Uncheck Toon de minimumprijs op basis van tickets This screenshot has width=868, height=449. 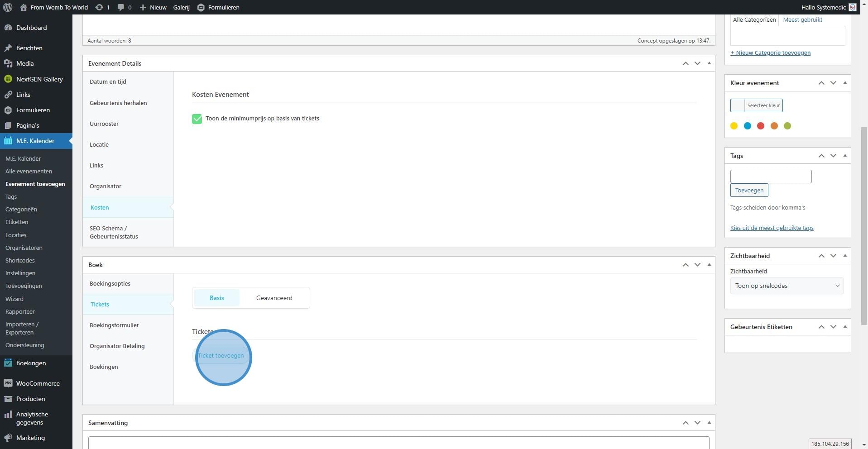point(197,119)
